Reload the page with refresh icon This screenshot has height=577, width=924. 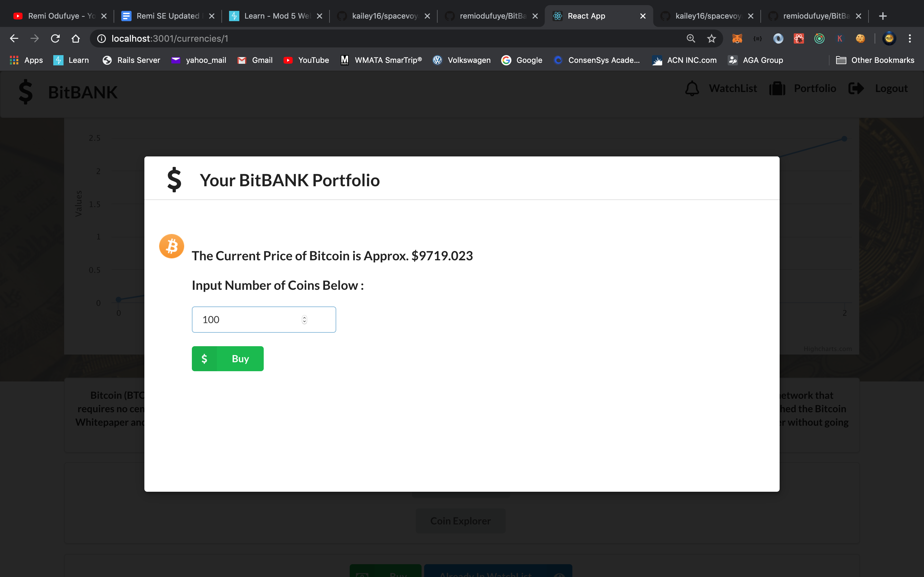click(x=56, y=38)
